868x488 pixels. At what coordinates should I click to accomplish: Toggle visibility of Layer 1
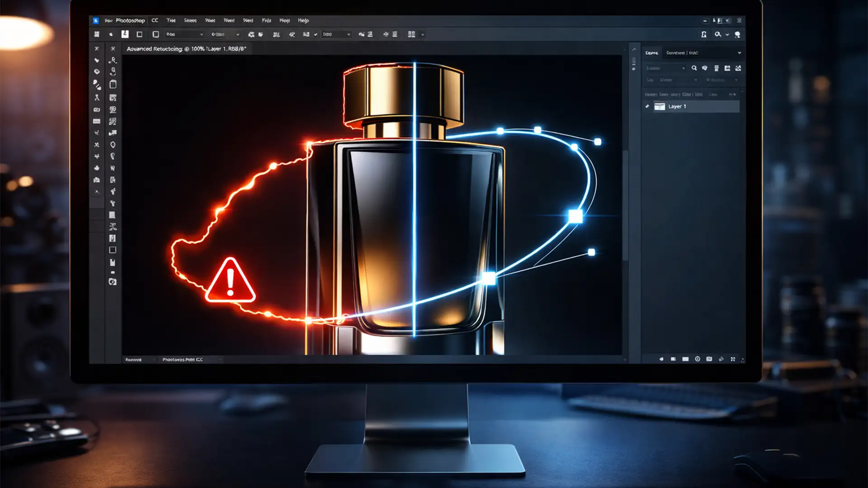click(x=647, y=107)
